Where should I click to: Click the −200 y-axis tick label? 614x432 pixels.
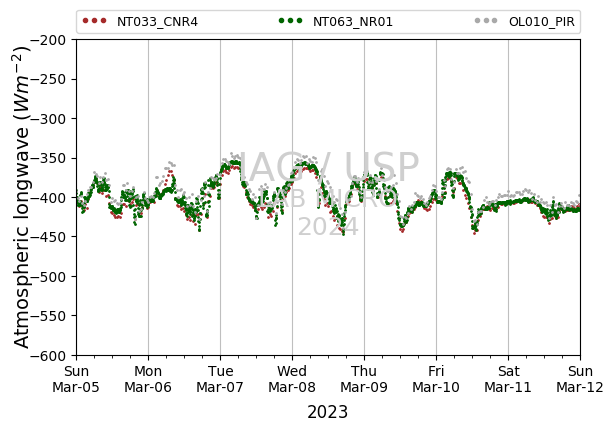48,40
